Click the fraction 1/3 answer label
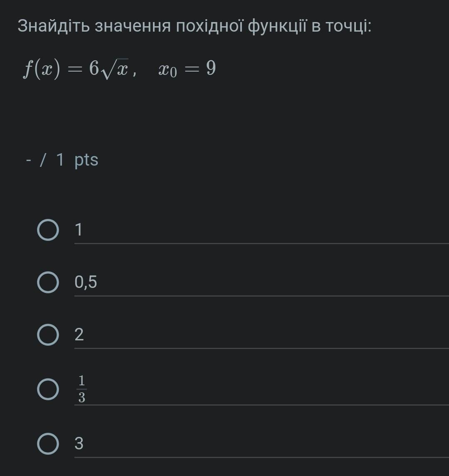The width and height of the screenshot is (449, 476). click(81, 389)
